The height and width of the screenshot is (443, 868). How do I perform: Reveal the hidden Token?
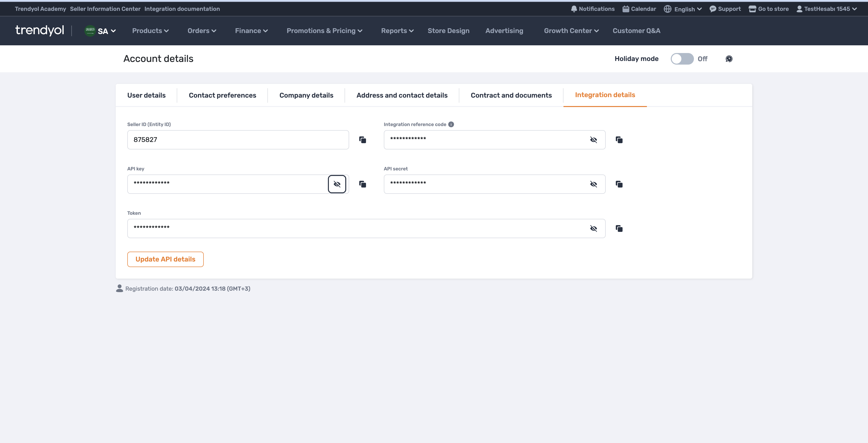(x=593, y=228)
